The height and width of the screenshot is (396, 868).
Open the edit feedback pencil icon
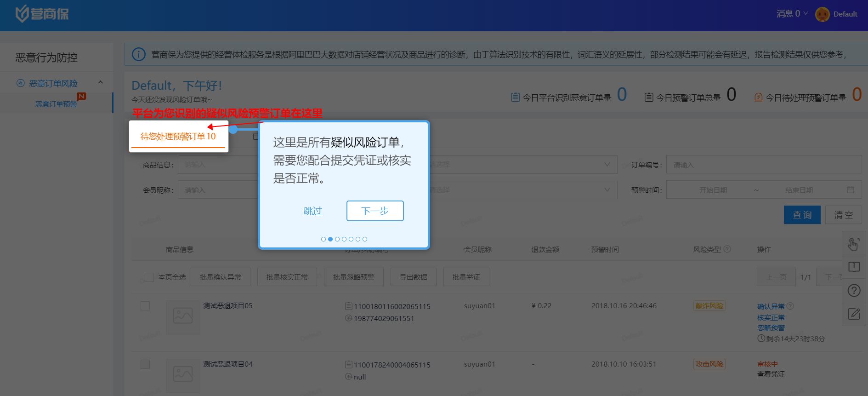click(854, 314)
